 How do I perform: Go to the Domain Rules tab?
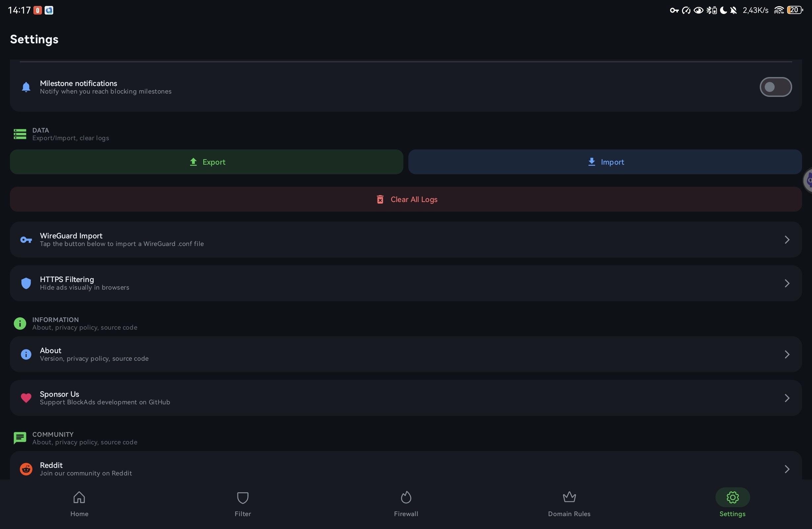coord(569,504)
